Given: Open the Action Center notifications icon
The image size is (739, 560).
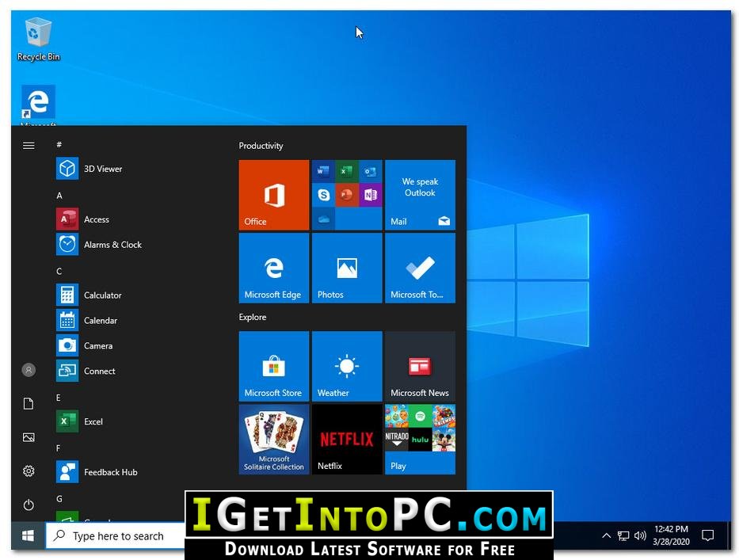Looking at the screenshot, I should pyautogui.click(x=707, y=535).
